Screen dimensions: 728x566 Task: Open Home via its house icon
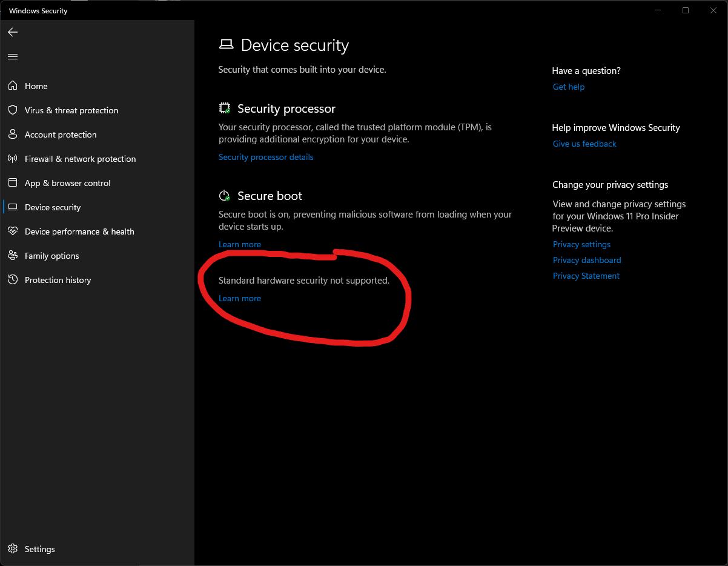coord(13,86)
